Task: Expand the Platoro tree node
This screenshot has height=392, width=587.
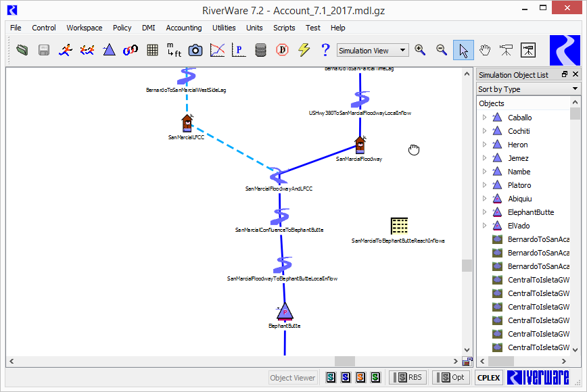Action: tap(484, 185)
